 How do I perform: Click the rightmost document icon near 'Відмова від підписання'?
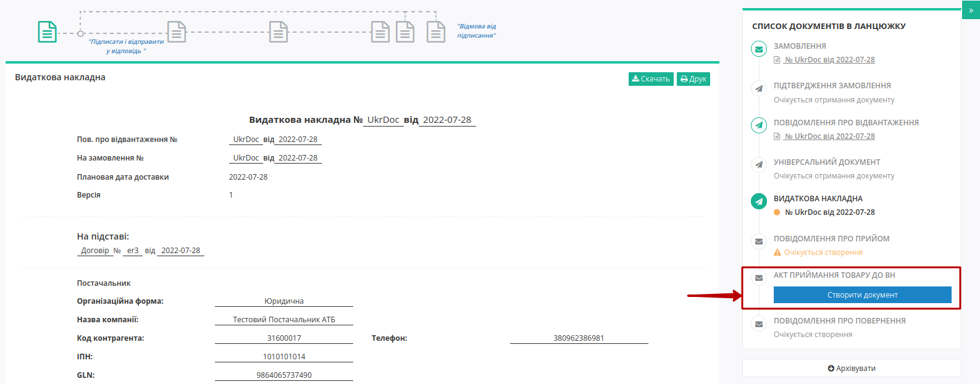pyautogui.click(x=436, y=31)
